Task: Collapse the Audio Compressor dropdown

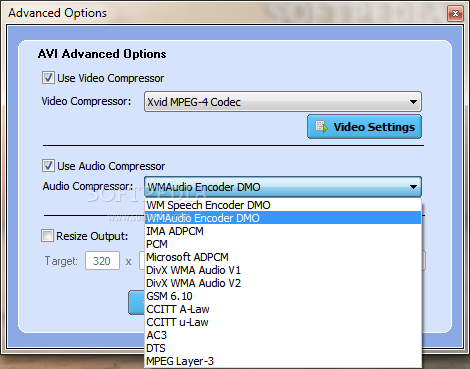Action: coord(283,187)
